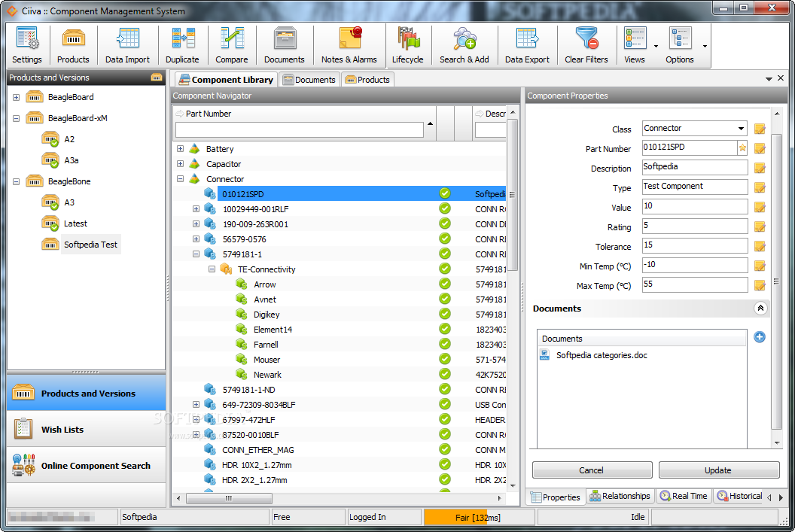Click the green status check for 010121SPD
Screen dimensions: 795x532
tap(445, 193)
